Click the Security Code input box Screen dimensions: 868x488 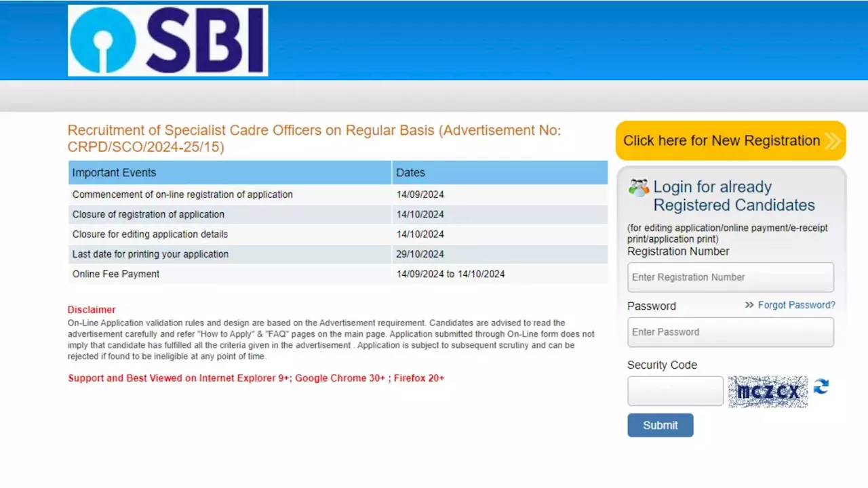tap(675, 391)
